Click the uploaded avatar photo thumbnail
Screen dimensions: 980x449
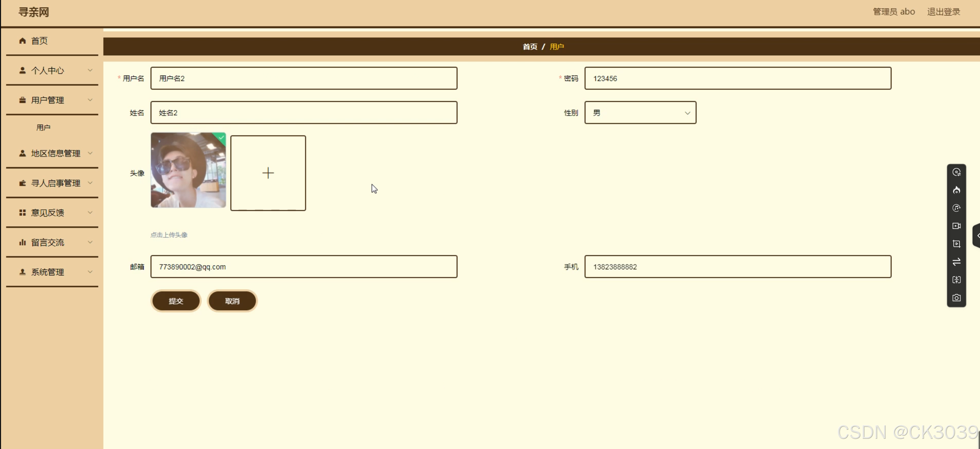click(x=188, y=170)
